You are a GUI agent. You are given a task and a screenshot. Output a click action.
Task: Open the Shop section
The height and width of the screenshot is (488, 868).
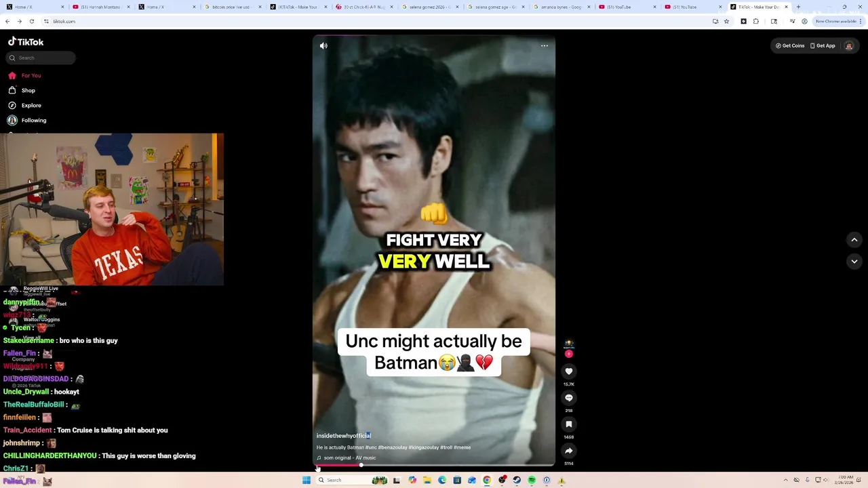pyautogui.click(x=22, y=90)
